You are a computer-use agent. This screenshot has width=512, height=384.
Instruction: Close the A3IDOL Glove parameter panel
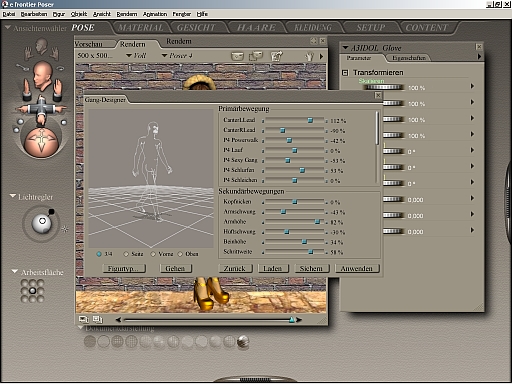[x=479, y=47]
